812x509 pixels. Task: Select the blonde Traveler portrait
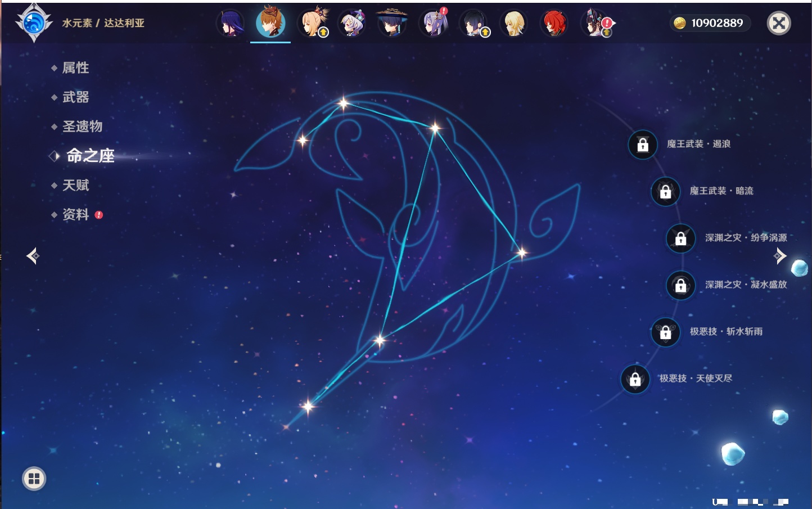click(514, 24)
